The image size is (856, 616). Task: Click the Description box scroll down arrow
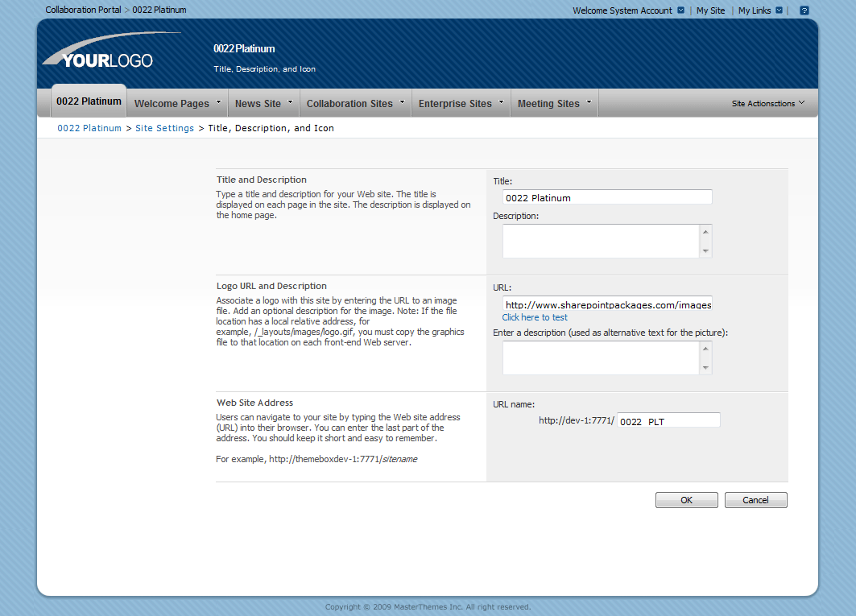point(706,251)
